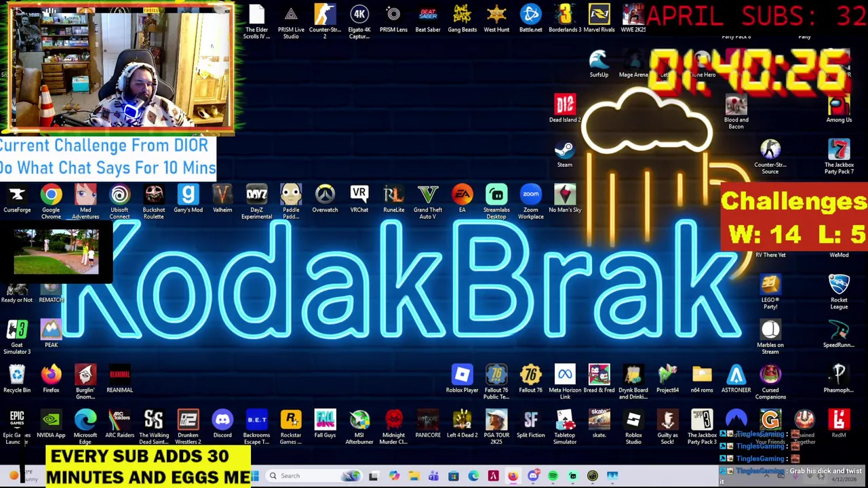This screenshot has height=488, width=868.
Task: Select The Elder Scrolls IV shortcut
Action: coord(256,21)
